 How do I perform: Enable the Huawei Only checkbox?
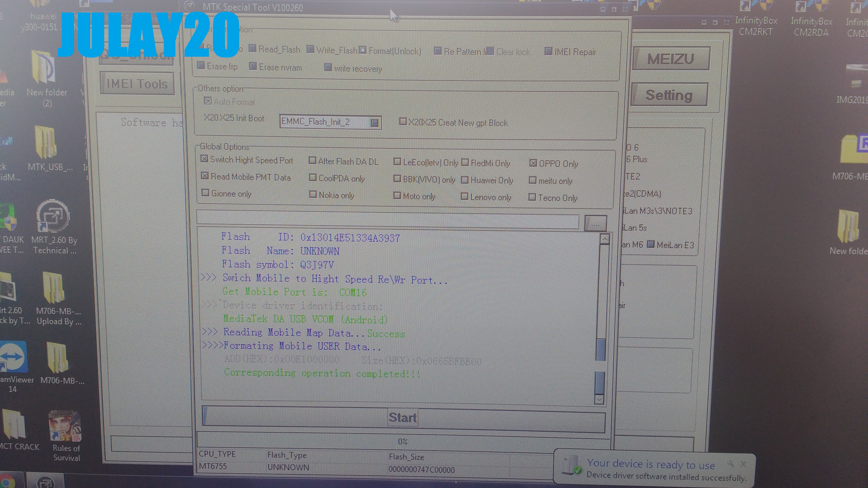[465, 180]
